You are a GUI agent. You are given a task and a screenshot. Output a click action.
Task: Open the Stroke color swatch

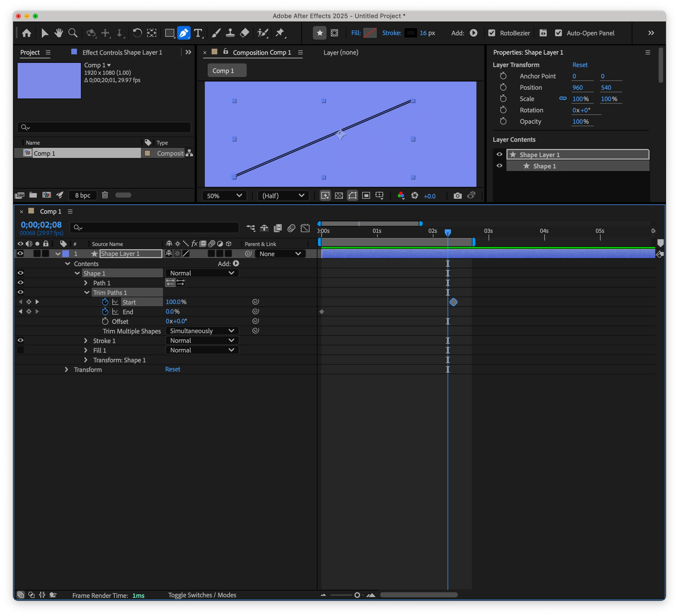pyautogui.click(x=410, y=33)
